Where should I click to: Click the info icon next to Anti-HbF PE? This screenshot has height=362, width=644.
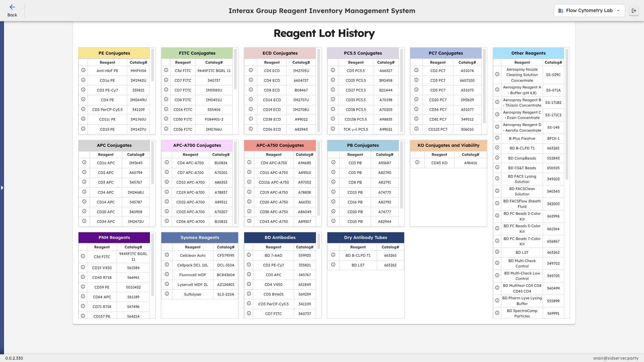83,71
